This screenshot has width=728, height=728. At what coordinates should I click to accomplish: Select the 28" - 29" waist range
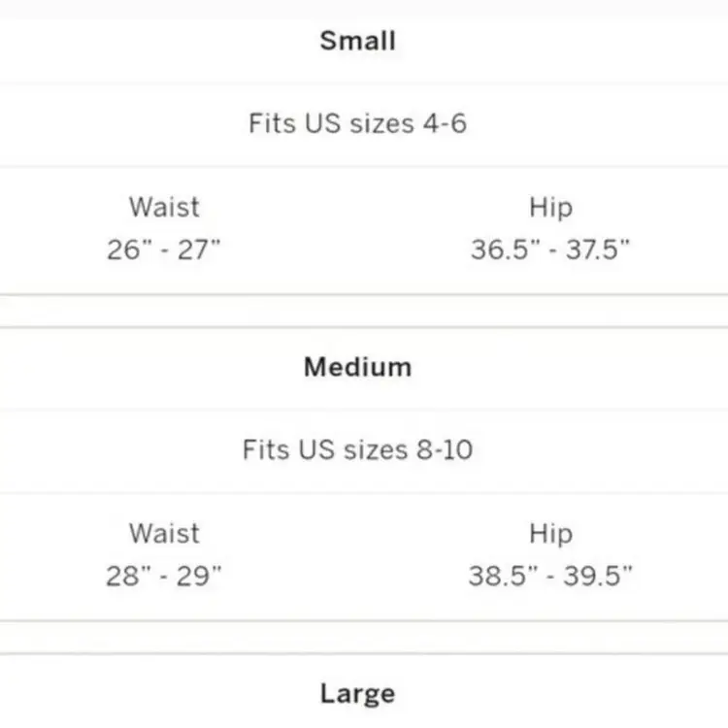point(164,576)
